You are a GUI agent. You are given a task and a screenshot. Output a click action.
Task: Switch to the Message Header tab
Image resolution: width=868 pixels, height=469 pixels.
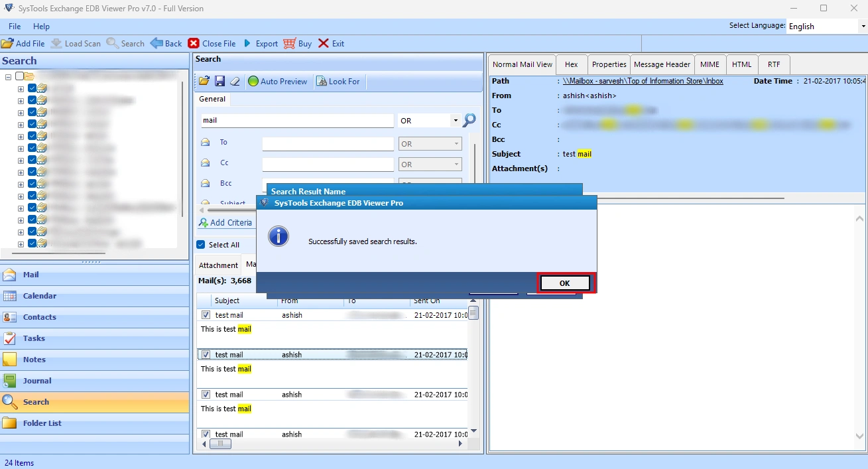pos(662,64)
